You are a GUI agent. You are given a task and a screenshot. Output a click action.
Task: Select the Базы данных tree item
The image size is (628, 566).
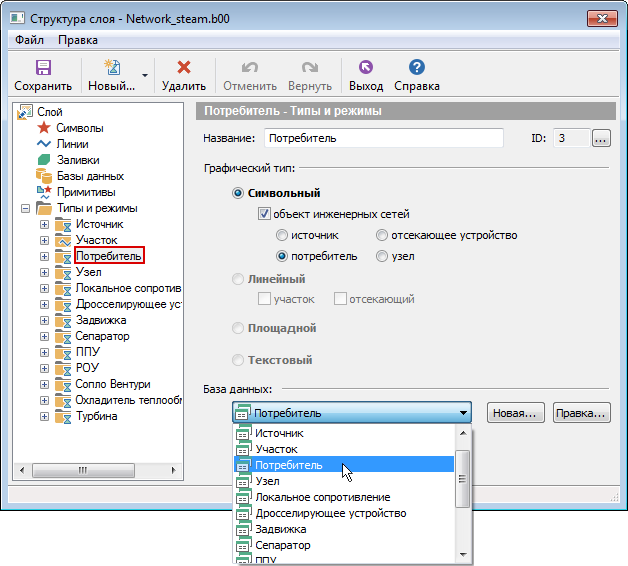(x=90, y=176)
